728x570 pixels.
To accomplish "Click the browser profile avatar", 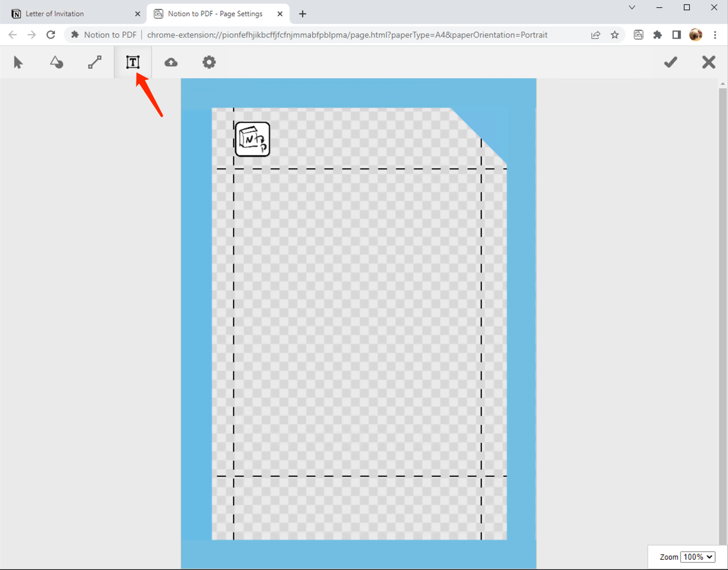I will pos(695,35).
